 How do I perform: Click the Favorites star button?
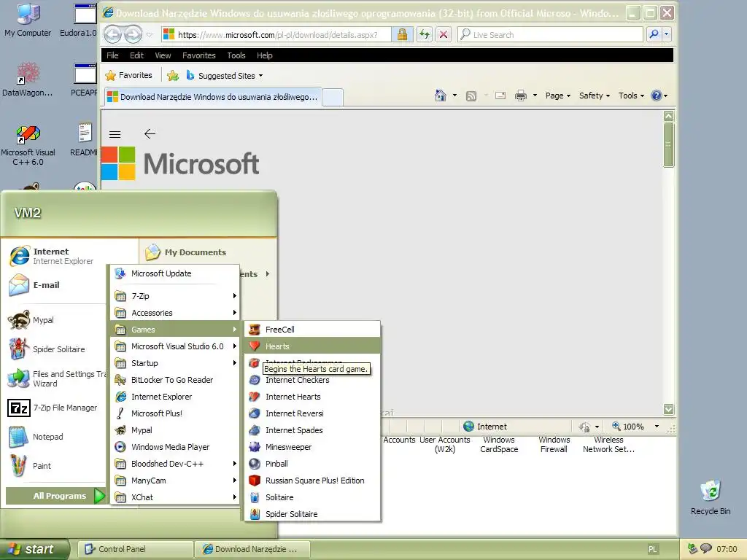tap(128, 75)
